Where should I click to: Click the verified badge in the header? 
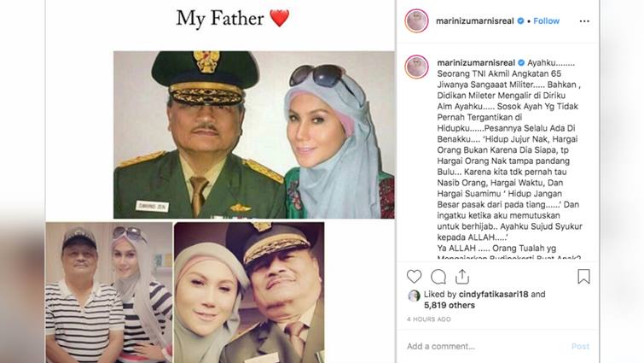pyautogui.click(x=520, y=21)
